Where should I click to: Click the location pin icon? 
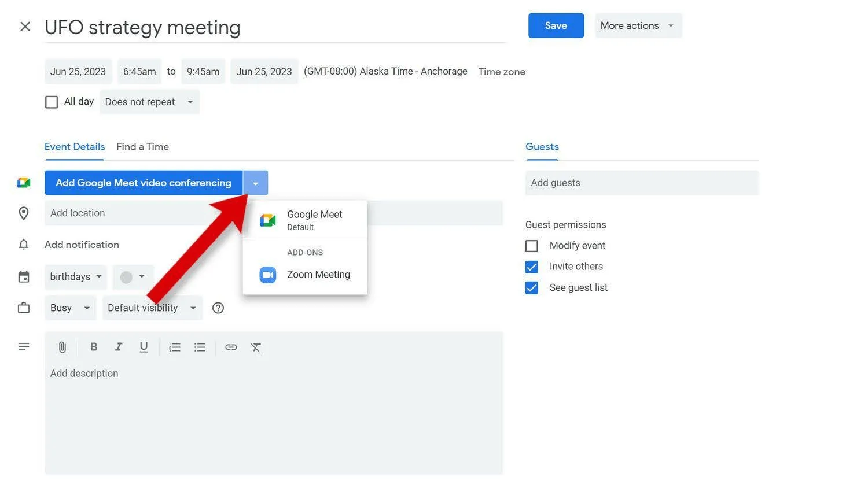click(x=24, y=213)
